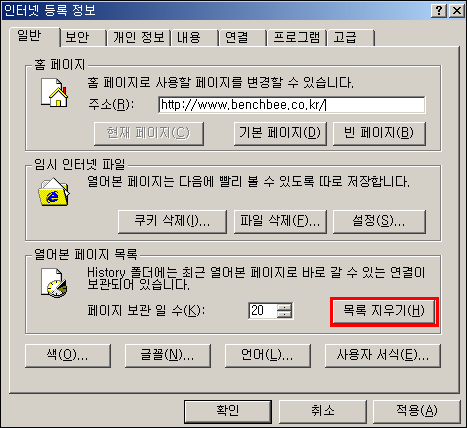Clear history with 목록 지우기(H)
The image size is (467, 428).
pyautogui.click(x=384, y=311)
